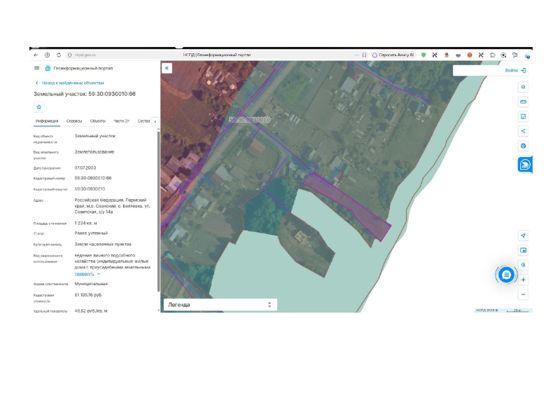The height and width of the screenshot is (396, 560).
Task: Collapse the left info panel arrow
Action: (167, 68)
